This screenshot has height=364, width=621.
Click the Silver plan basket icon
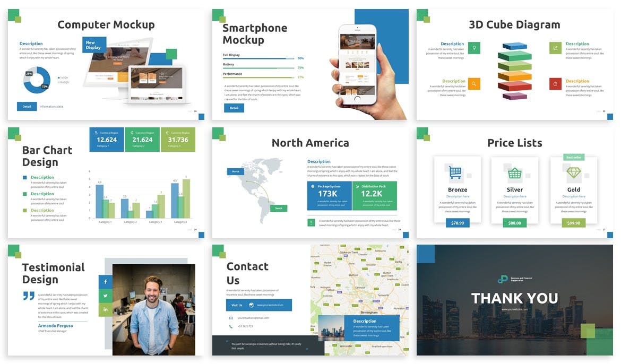[x=514, y=173]
